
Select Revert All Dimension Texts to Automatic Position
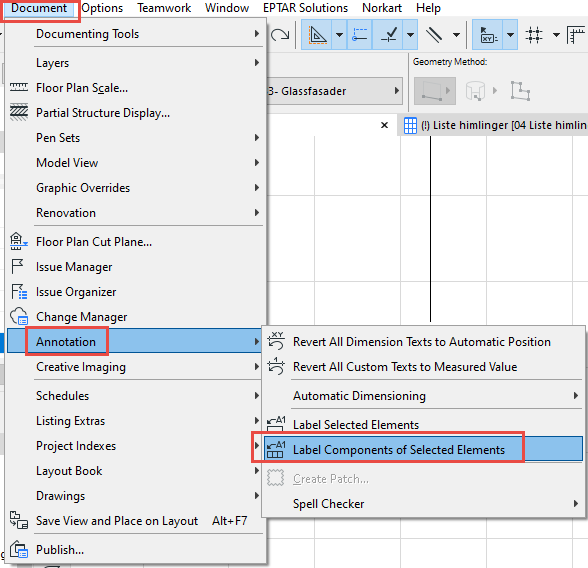click(x=422, y=342)
